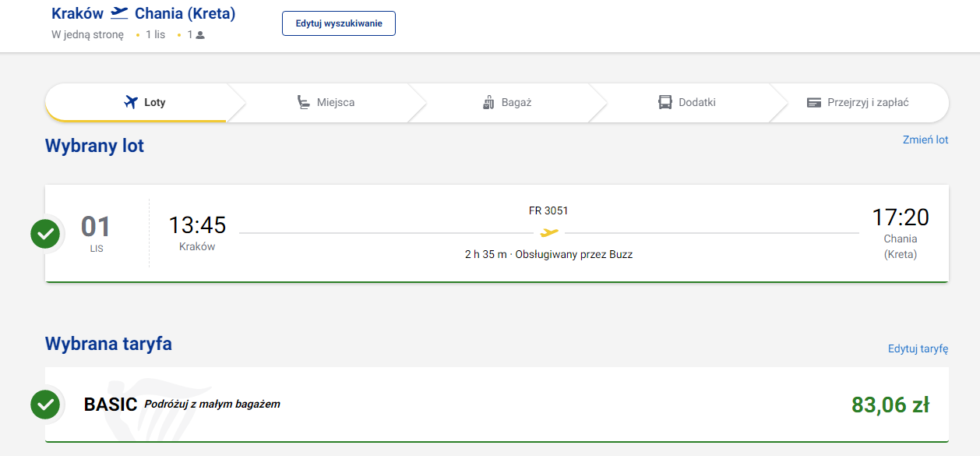
Task: Click the 'Wybrana taryfa' heading
Action: pyautogui.click(x=108, y=344)
